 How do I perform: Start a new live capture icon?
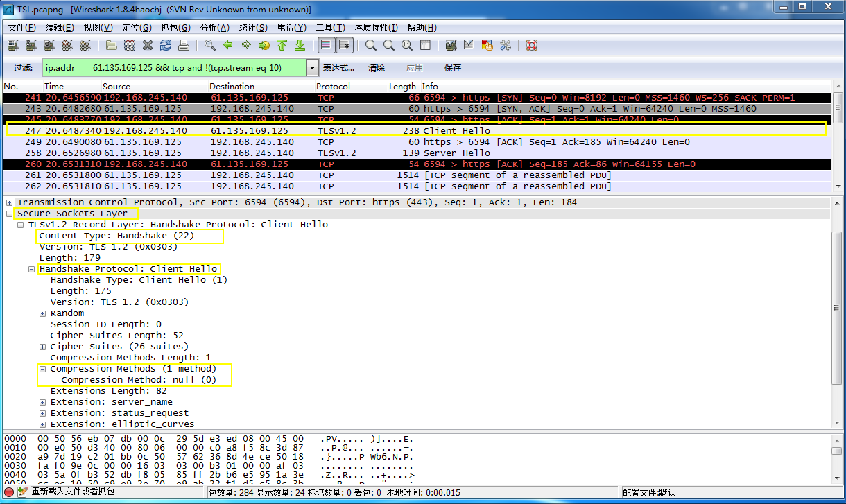coord(49,45)
